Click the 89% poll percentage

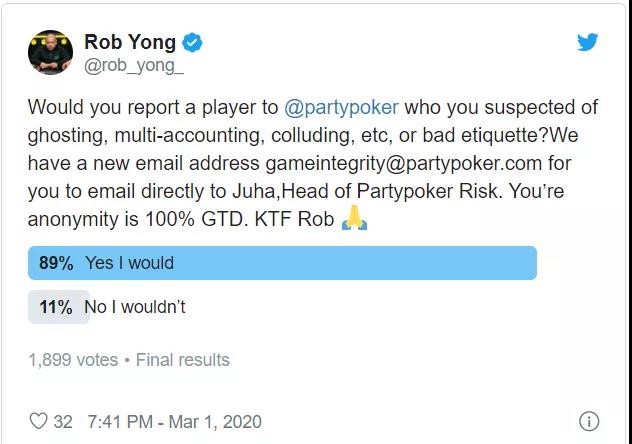point(56,263)
